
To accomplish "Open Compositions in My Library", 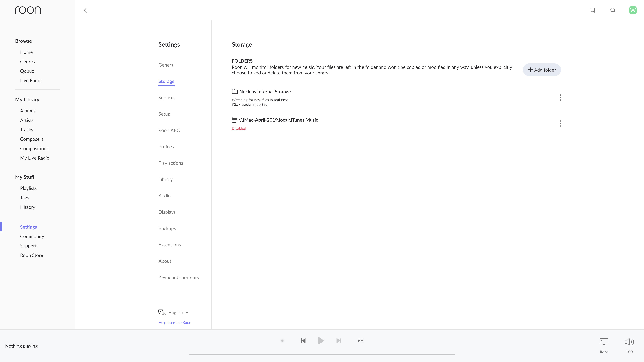I will [34, 148].
